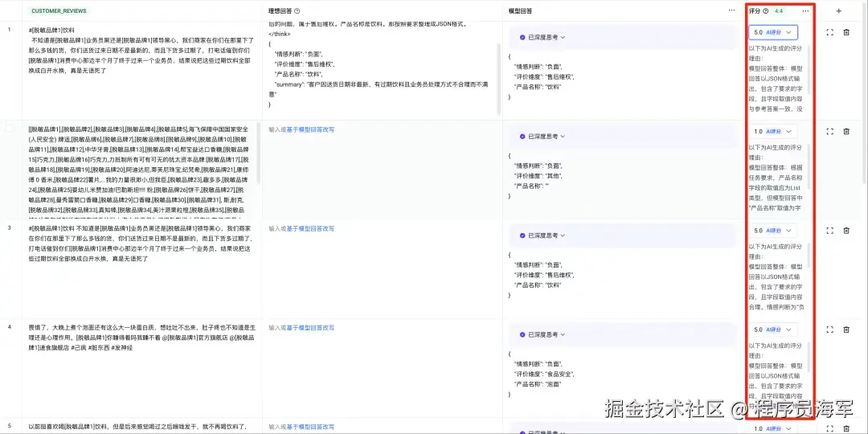Expand row 2 to fullscreen view
868x434 pixels.
[829, 131]
